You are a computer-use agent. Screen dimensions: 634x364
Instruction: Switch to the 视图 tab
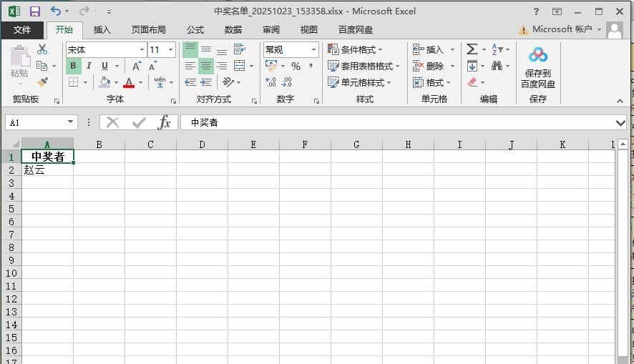(308, 30)
